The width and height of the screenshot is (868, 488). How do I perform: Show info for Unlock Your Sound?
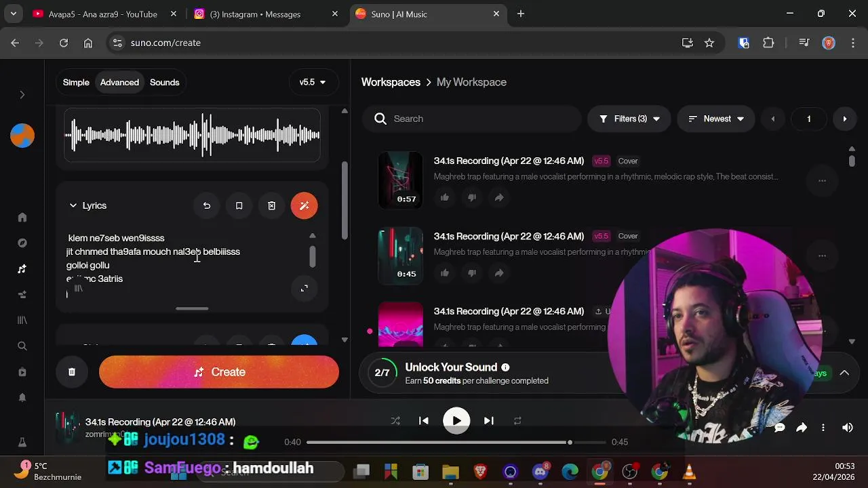tap(505, 367)
